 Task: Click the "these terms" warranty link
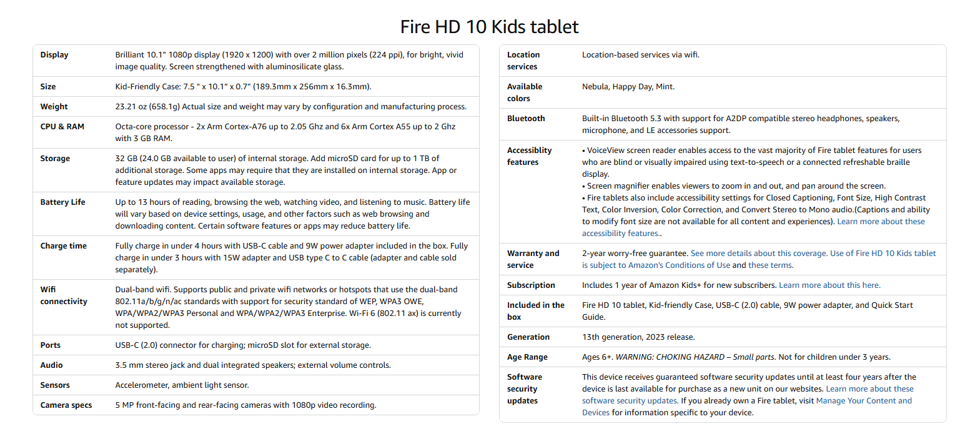pos(770,265)
